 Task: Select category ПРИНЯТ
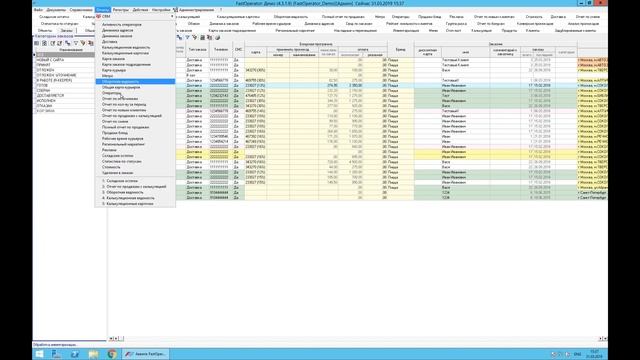44,65
